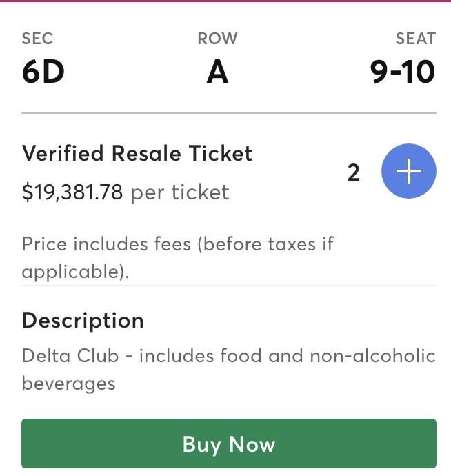Click the 'Price includes fees' note
The height and width of the screenshot is (476, 451).
point(177,244)
